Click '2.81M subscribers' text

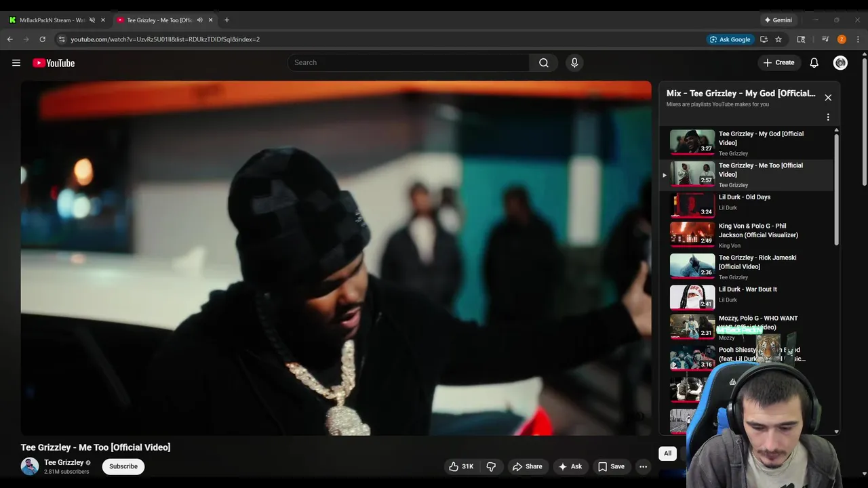[x=66, y=472]
